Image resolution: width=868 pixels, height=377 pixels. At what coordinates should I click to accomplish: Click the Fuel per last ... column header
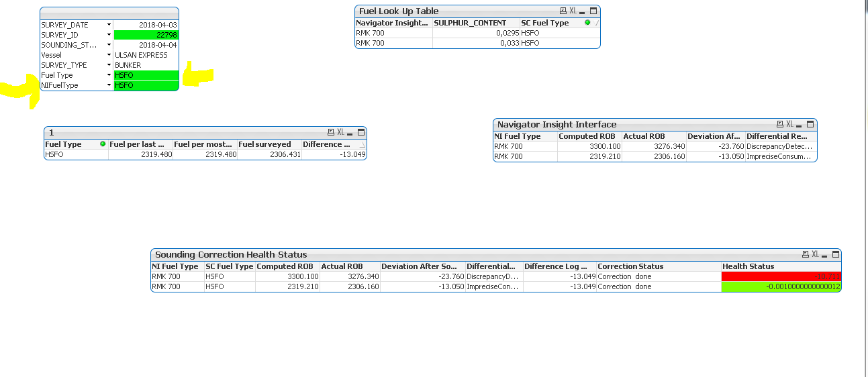(140, 144)
